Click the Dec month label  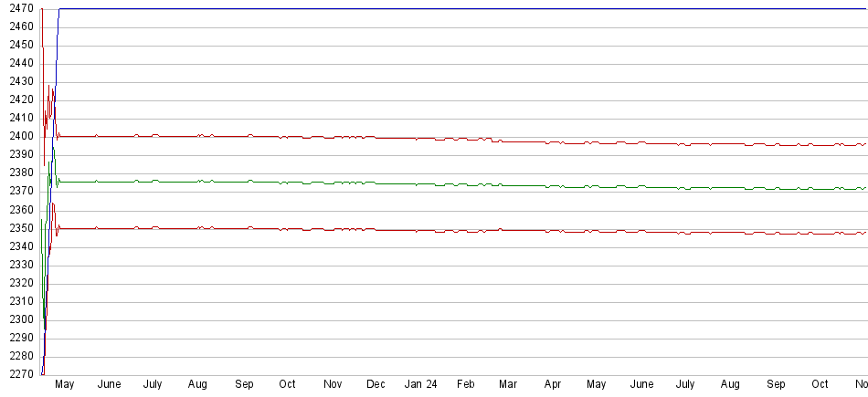click(x=376, y=385)
